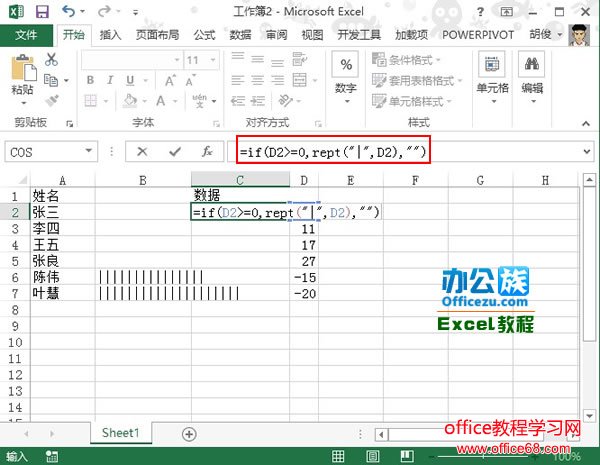Expand the formula bar

587,152
